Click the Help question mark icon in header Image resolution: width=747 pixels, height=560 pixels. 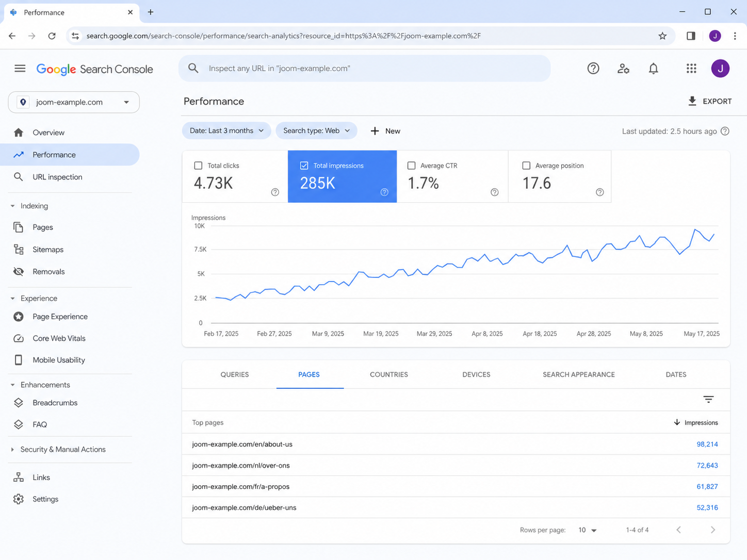[593, 69]
